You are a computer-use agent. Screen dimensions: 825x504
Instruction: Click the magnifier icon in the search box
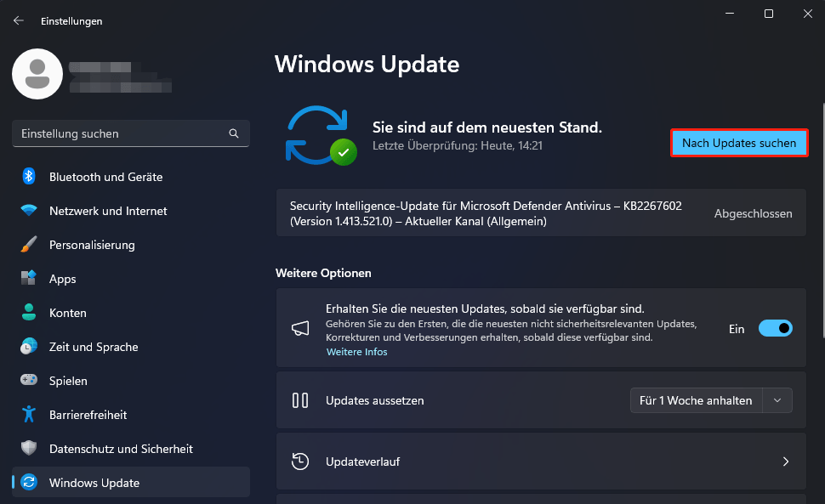coord(233,133)
